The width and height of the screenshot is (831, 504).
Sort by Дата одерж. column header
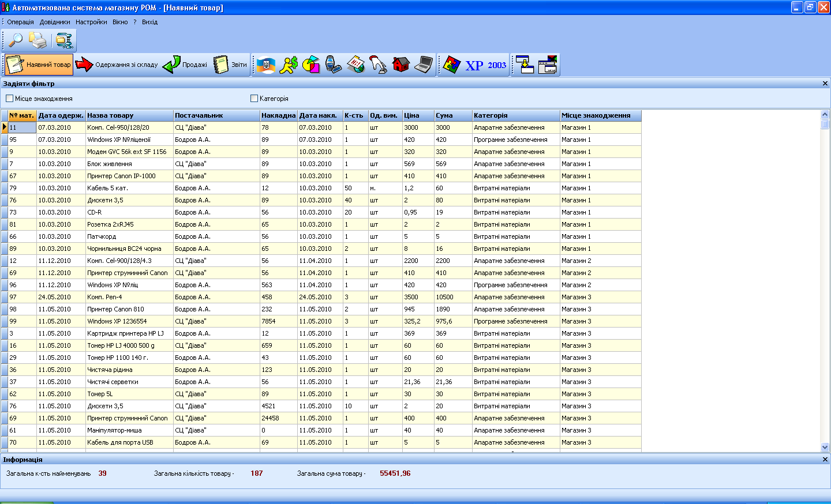tap(61, 115)
